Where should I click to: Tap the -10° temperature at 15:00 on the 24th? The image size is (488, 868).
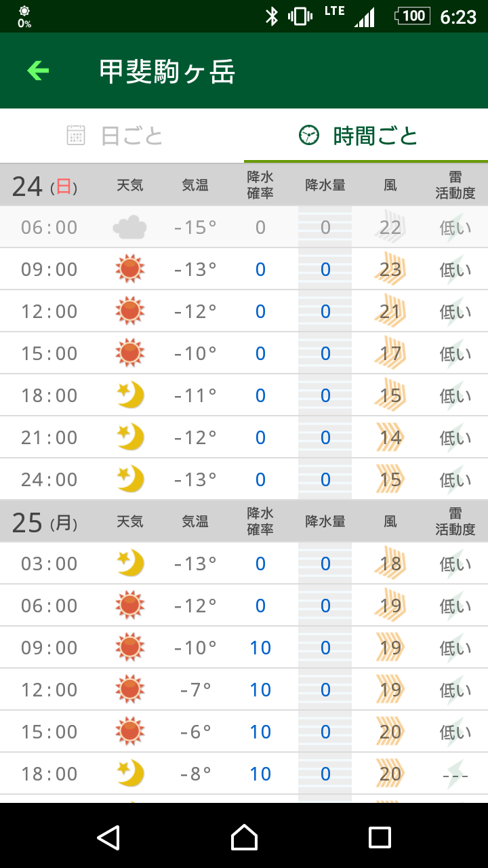195,353
